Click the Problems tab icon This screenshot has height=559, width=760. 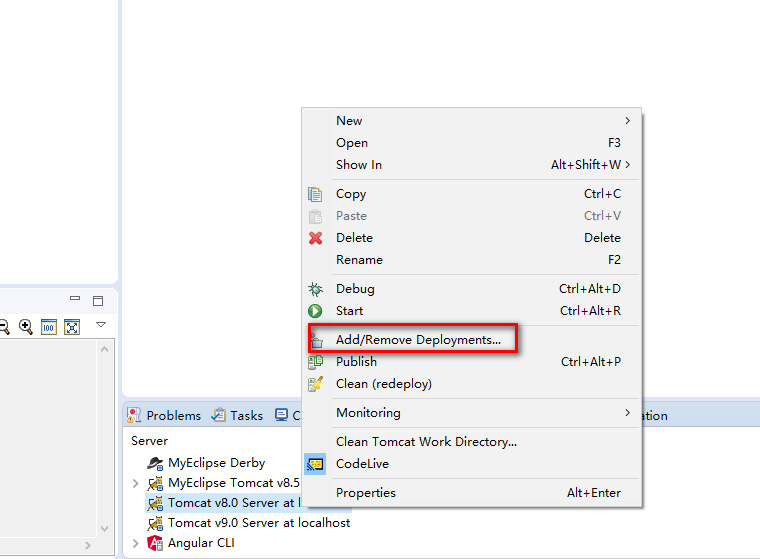[x=134, y=415]
